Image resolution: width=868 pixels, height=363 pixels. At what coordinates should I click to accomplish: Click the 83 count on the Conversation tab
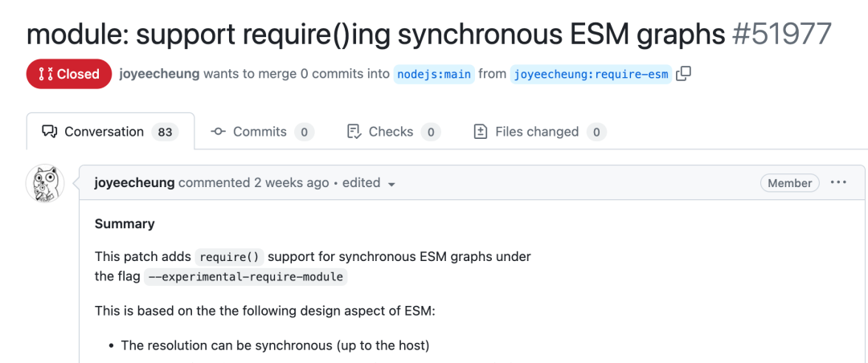pos(165,133)
